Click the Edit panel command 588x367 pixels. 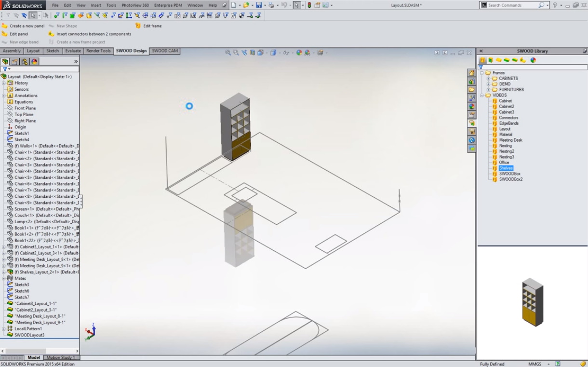coord(18,34)
